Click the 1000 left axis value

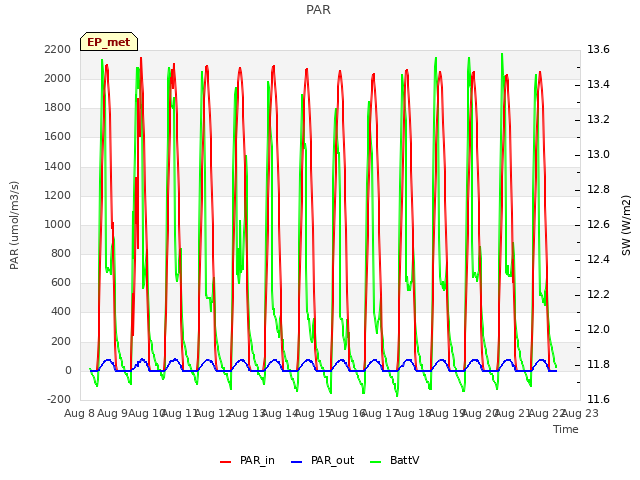point(58,224)
